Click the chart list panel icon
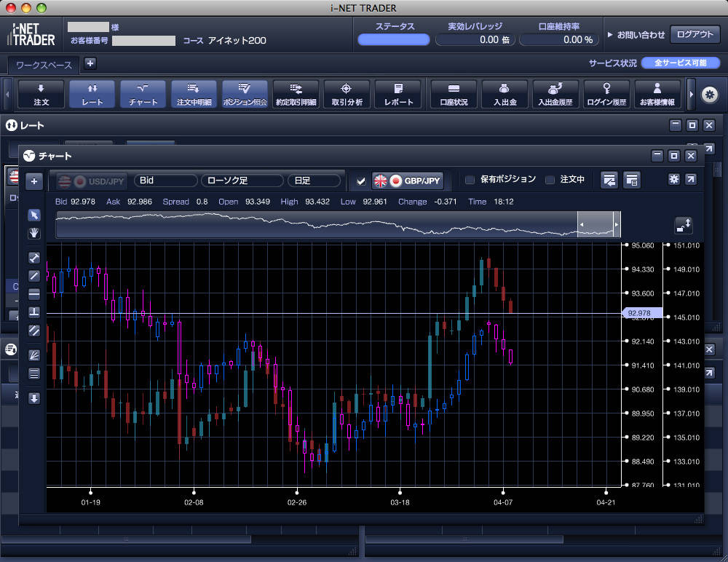This screenshot has height=562, width=728. coord(632,181)
